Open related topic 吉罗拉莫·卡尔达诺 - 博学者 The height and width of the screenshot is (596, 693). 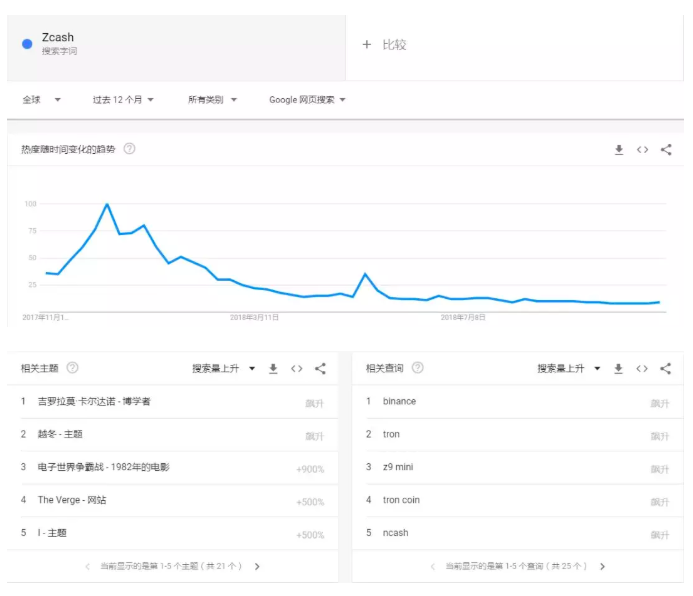[94, 401]
